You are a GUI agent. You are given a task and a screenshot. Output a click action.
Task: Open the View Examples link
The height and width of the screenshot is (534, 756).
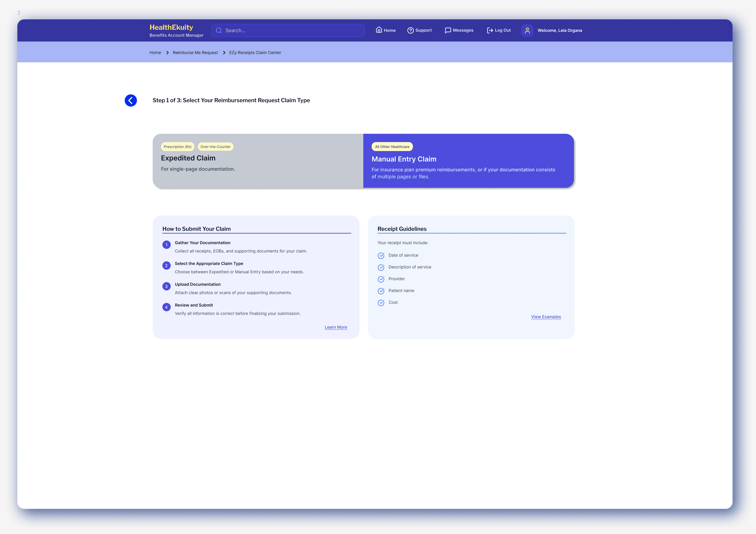545,317
